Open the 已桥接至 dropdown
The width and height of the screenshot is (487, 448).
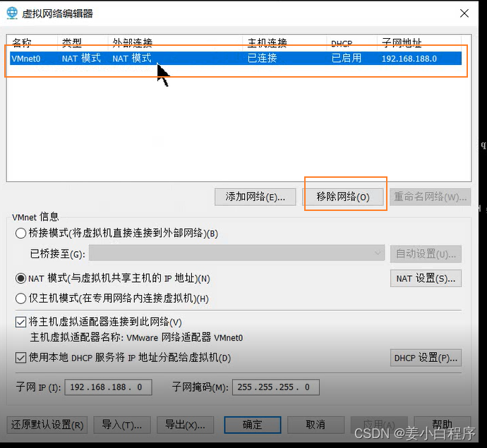[236, 253]
